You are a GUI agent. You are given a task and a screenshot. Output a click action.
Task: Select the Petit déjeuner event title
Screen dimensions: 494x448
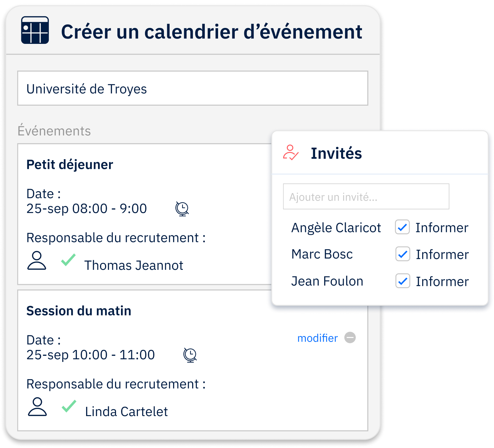(70, 165)
